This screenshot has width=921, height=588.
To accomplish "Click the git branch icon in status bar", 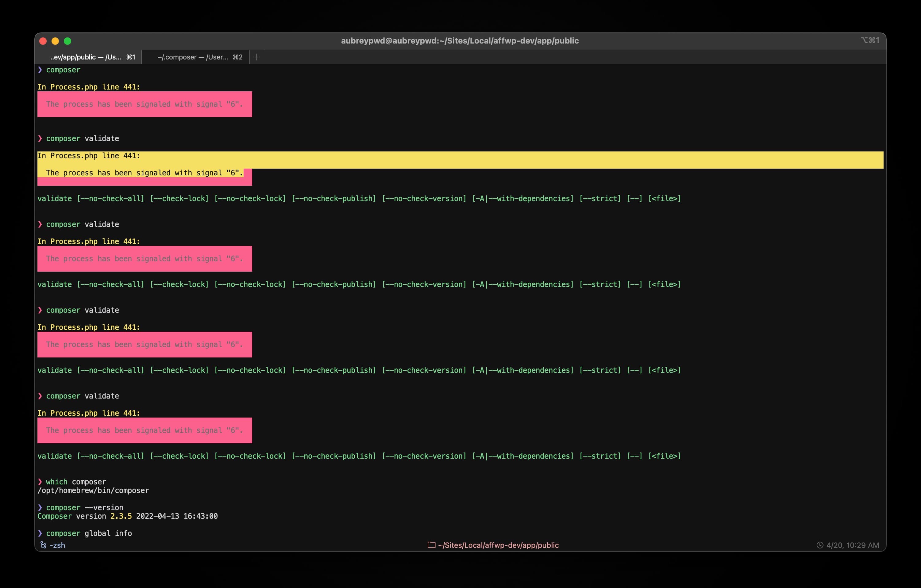I will point(43,545).
